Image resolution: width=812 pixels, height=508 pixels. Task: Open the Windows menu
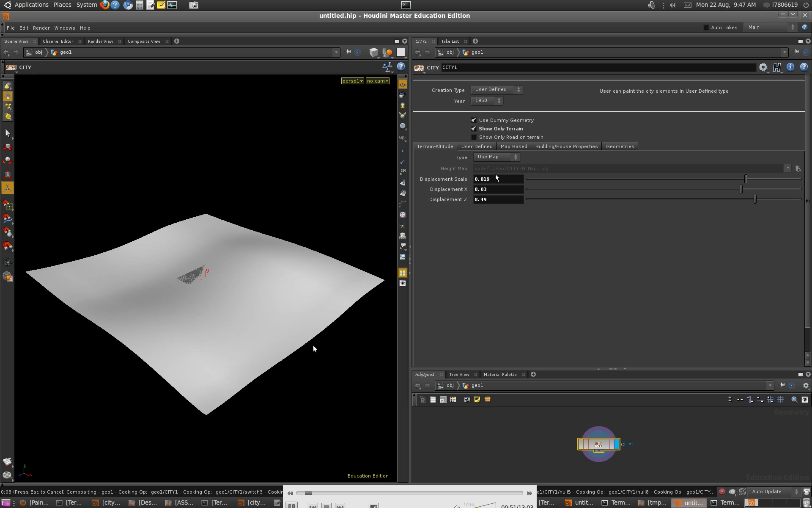click(64, 28)
